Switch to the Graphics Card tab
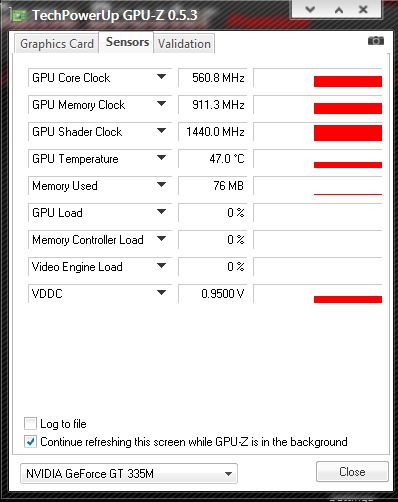Screen dimensions: 398x502 point(57,43)
